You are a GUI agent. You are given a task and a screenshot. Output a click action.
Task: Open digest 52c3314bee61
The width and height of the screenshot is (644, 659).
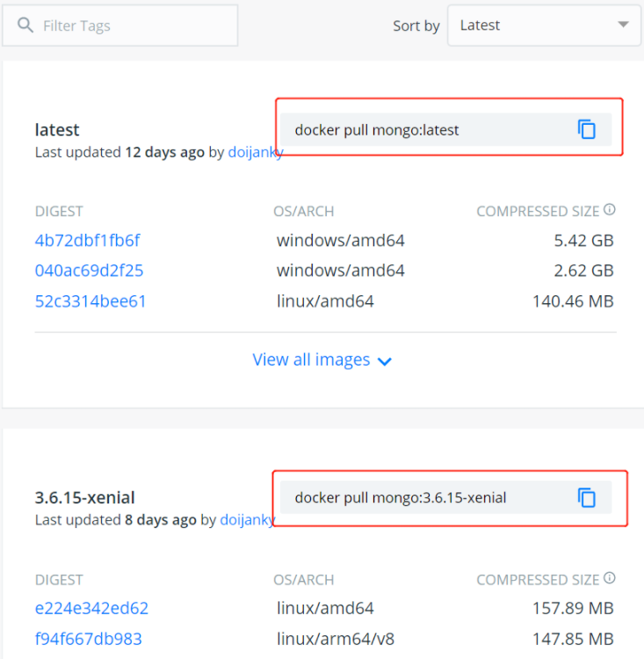click(90, 301)
